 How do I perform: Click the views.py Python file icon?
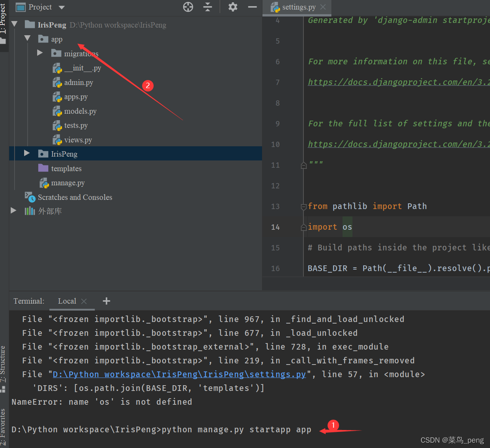coord(57,140)
